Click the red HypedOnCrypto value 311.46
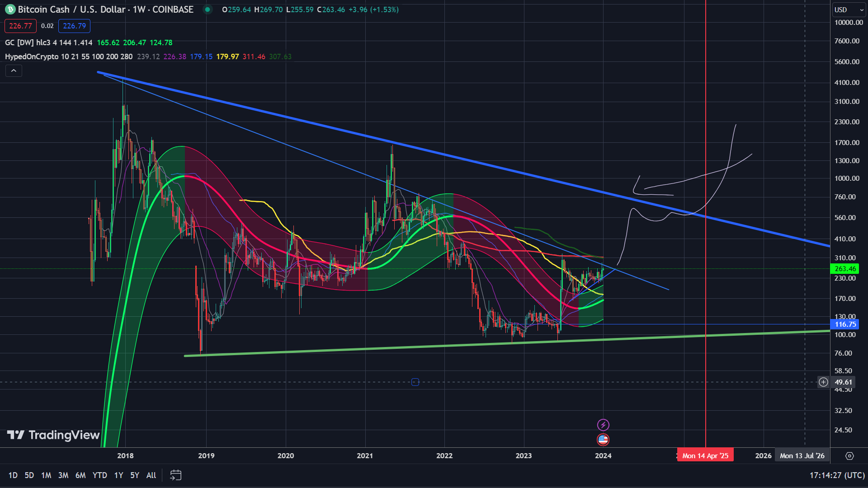Screen dimensions: 868x488 254,56
